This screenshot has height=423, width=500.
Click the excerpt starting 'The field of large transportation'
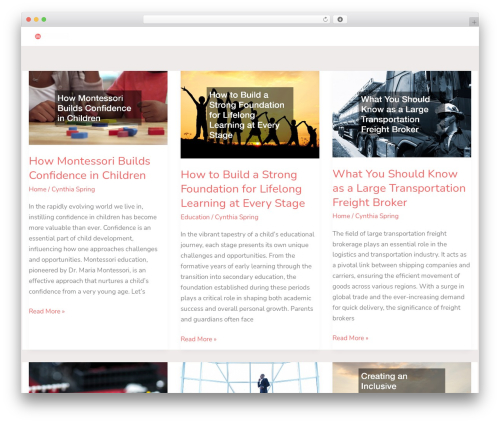click(x=401, y=276)
